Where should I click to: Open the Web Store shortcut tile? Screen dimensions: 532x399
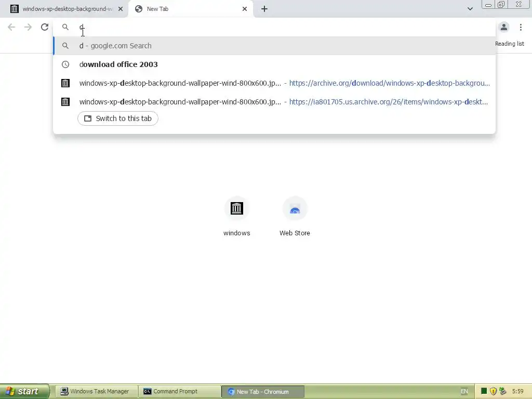point(295,216)
